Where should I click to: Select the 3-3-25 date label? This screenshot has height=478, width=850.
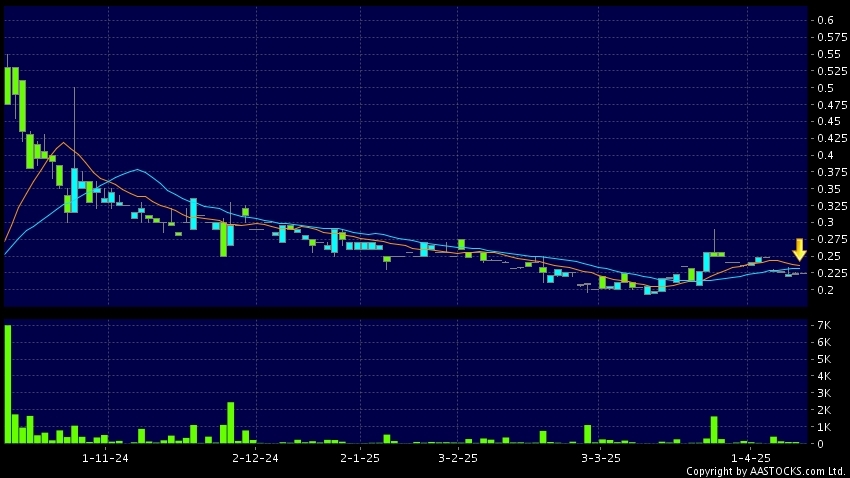point(601,458)
